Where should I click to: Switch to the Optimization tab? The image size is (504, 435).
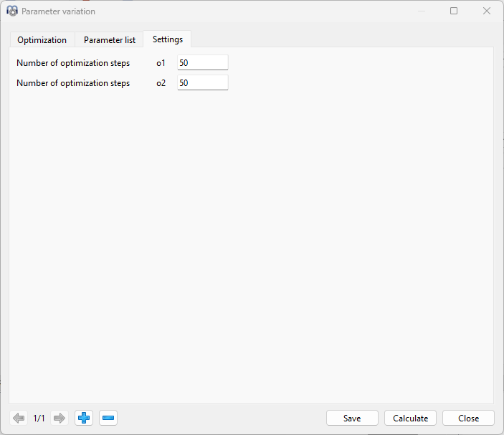click(x=42, y=40)
